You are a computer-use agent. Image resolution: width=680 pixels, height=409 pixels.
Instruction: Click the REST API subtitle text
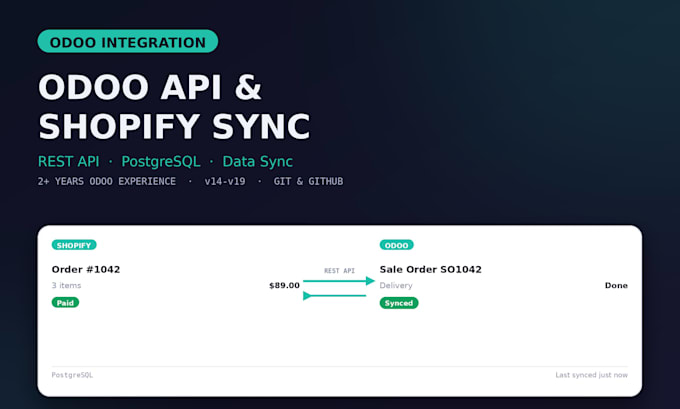click(69, 161)
